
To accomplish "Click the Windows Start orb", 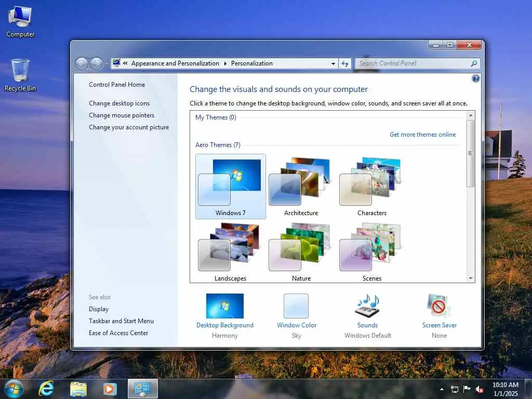I will point(14,389).
